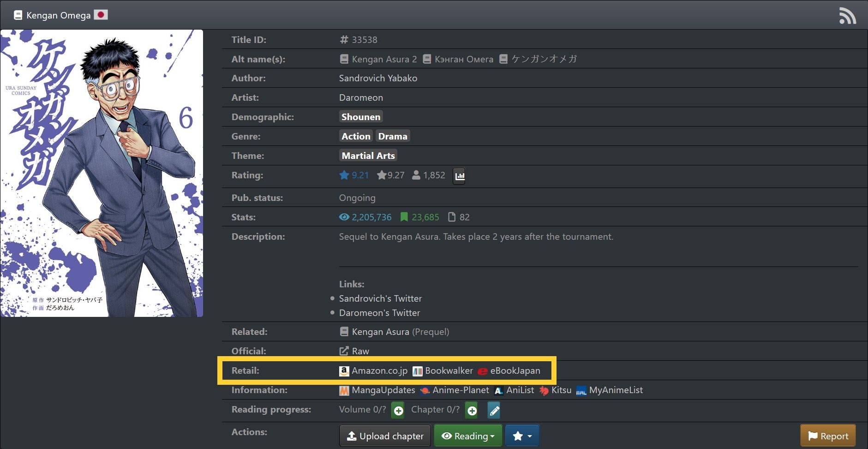This screenshot has width=868, height=449.
Task: Click the book icon beside Кэнган Омега
Action: click(427, 59)
